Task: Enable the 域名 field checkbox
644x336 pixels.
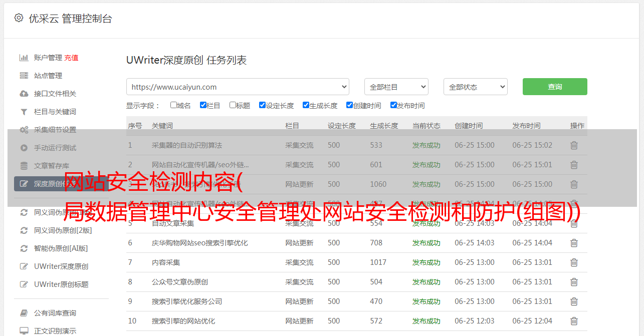Action: click(x=173, y=105)
